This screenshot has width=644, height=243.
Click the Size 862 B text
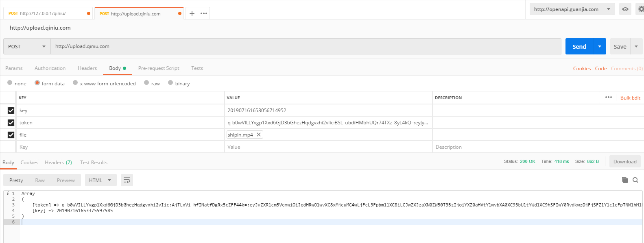(587, 161)
